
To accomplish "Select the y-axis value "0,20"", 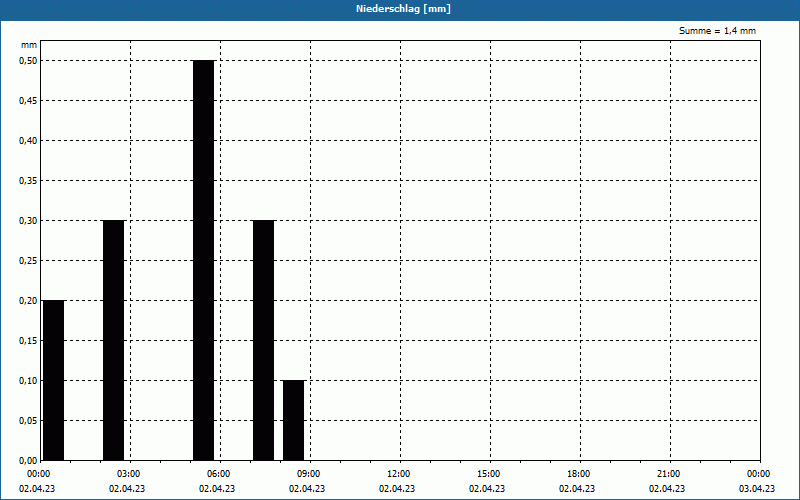I will 28,301.
